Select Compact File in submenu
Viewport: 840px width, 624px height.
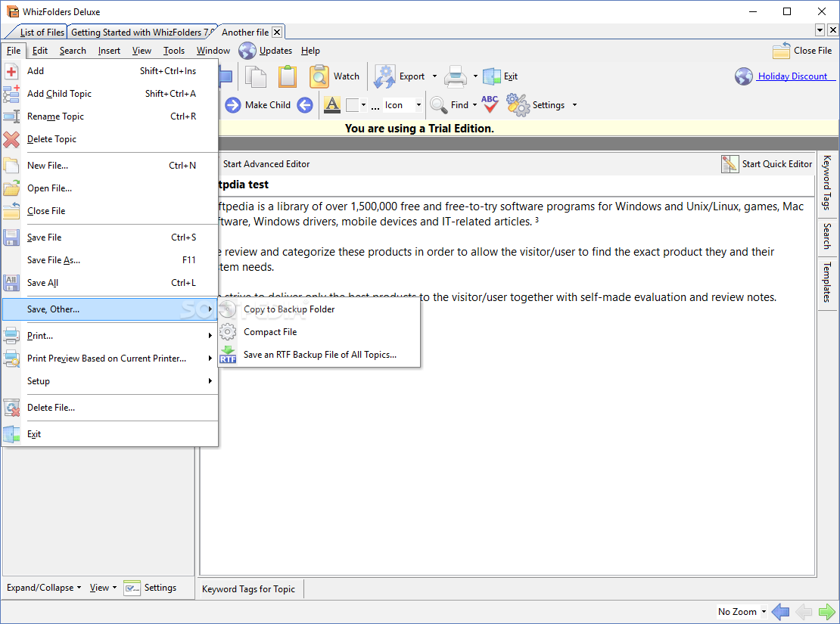[x=319, y=332]
